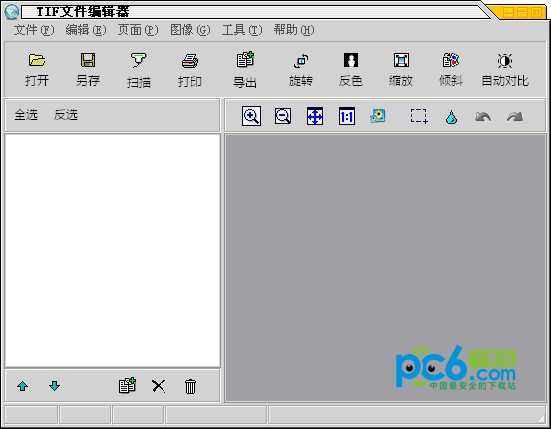Click the 另存 (Save As) floppy icon

pyautogui.click(x=88, y=60)
